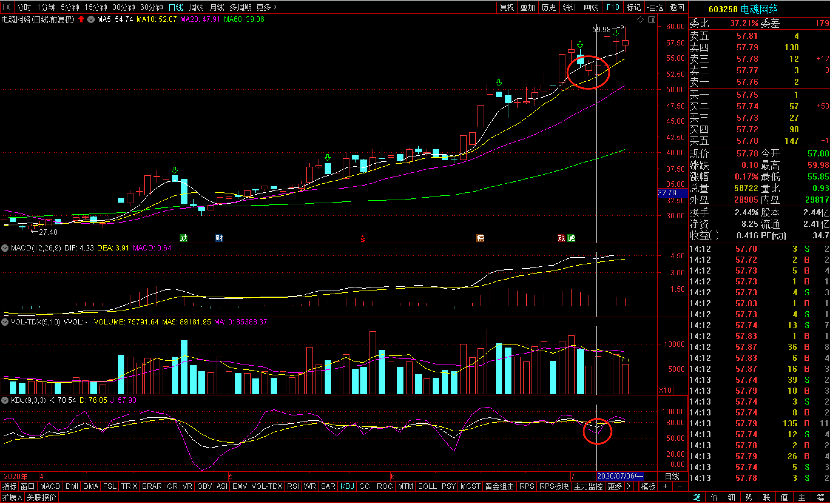Screen dimensions: 830x504
Task: Select the VOL-TDX indicator tab
Action: coord(267,487)
